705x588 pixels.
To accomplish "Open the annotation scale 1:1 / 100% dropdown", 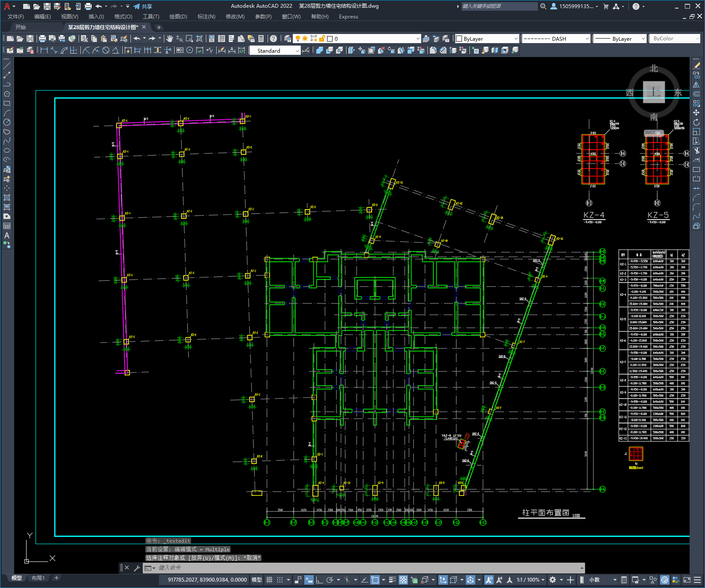I will tap(531, 580).
